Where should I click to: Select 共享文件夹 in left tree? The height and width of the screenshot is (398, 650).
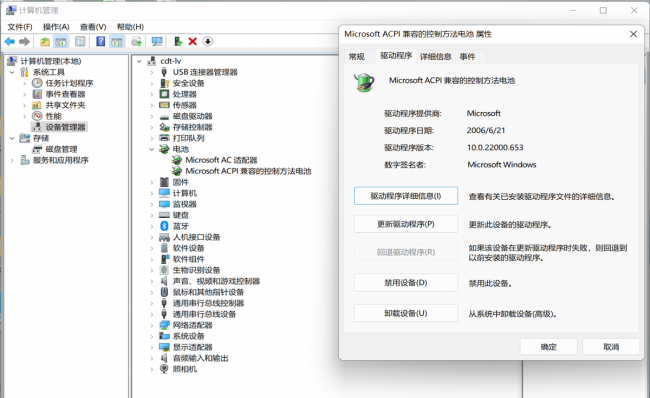coord(65,105)
